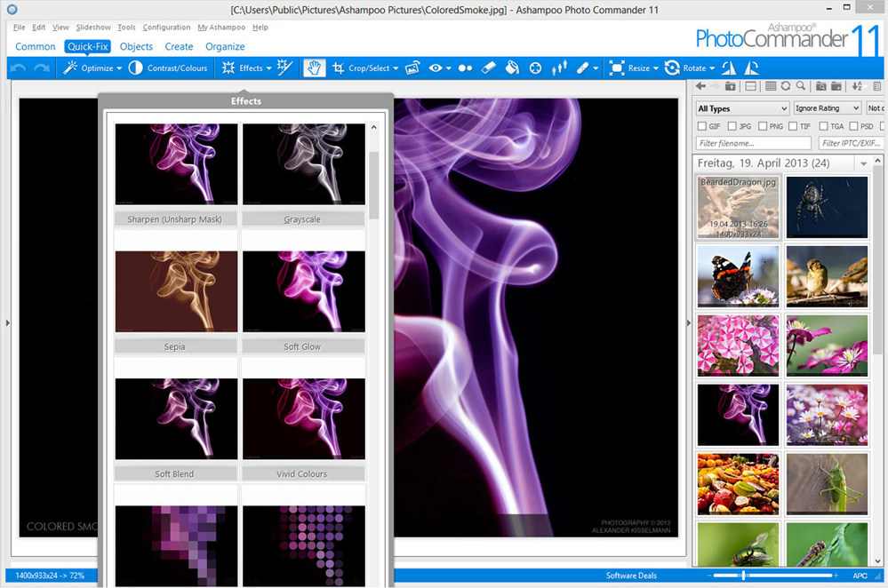888x588 pixels.
Task: Enable the GIF file type checkbox
Action: tap(702, 126)
